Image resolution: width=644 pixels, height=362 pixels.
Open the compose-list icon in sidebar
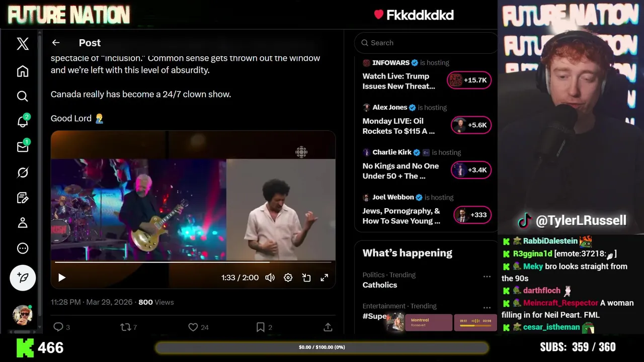click(23, 198)
